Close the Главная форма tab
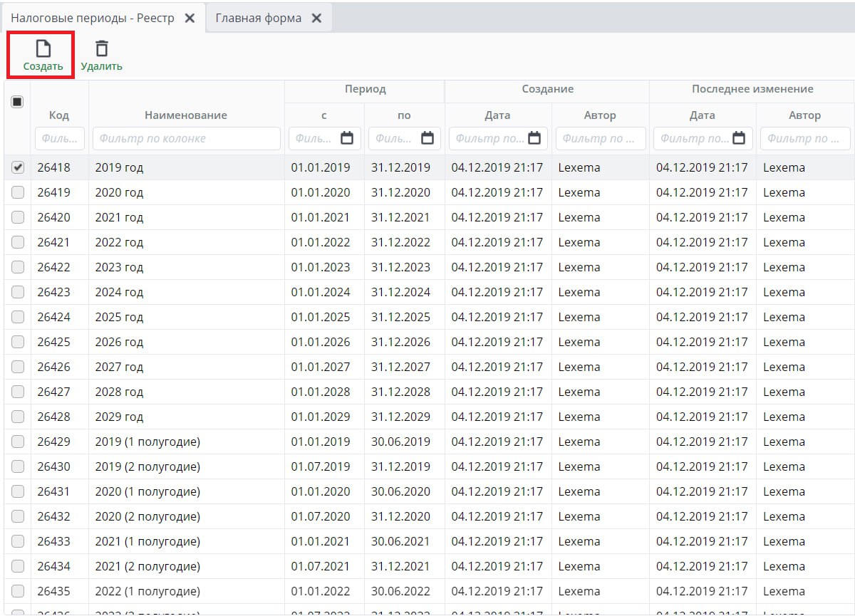The height and width of the screenshot is (616, 855). pos(316,19)
